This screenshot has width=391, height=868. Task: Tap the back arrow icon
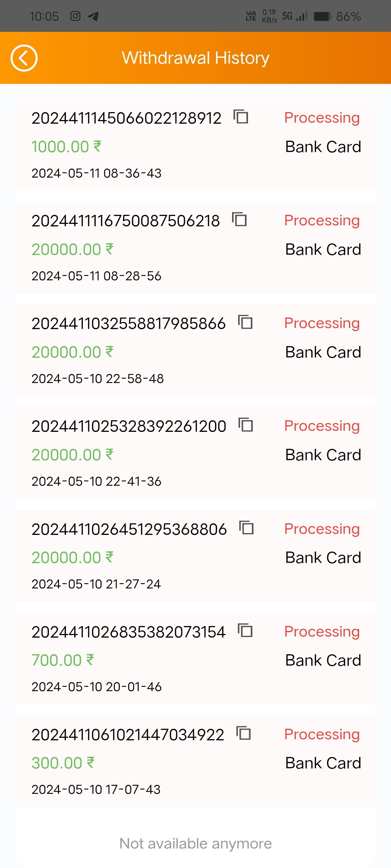(24, 58)
